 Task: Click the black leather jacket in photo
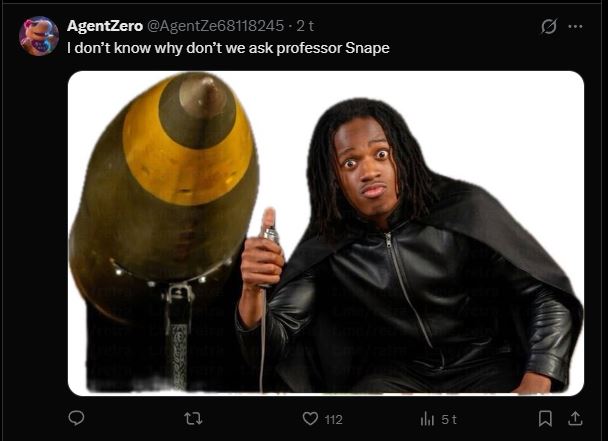pyautogui.click(x=411, y=303)
